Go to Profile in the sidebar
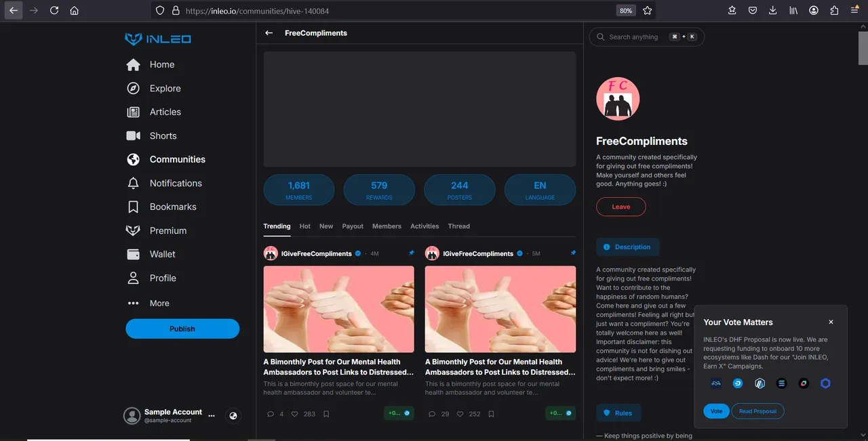This screenshot has height=441, width=868. coord(151,278)
